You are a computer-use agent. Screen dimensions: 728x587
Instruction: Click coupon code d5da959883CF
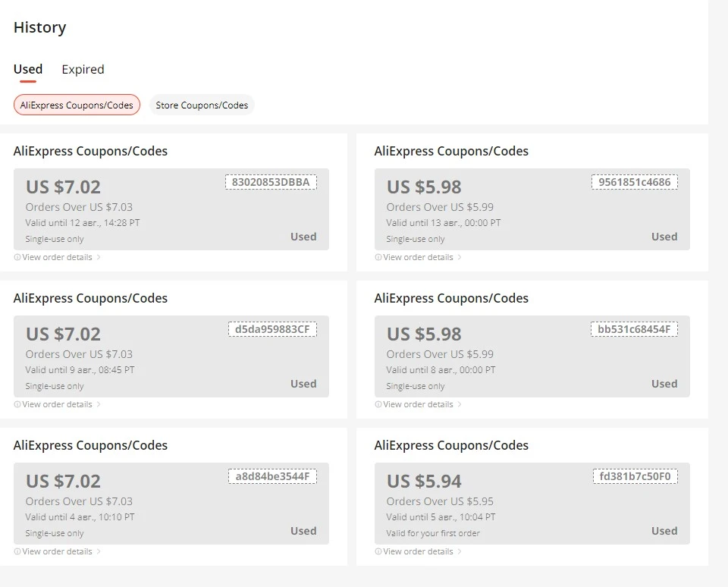tap(272, 329)
